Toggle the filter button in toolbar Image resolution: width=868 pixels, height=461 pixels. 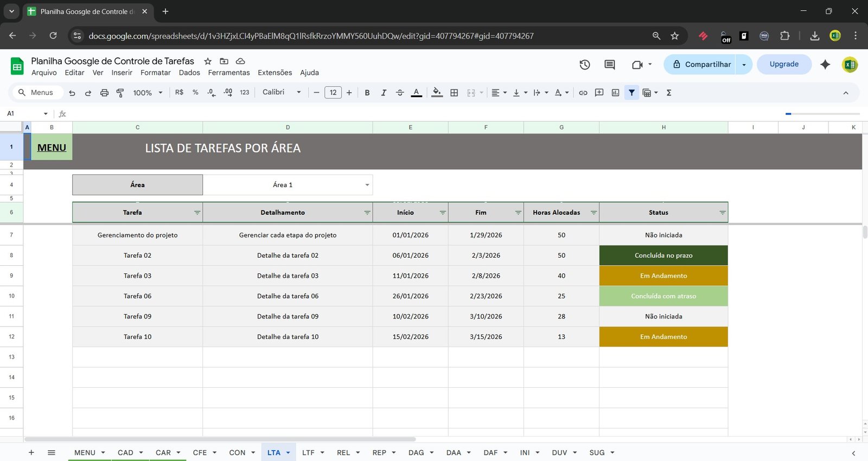tap(631, 93)
